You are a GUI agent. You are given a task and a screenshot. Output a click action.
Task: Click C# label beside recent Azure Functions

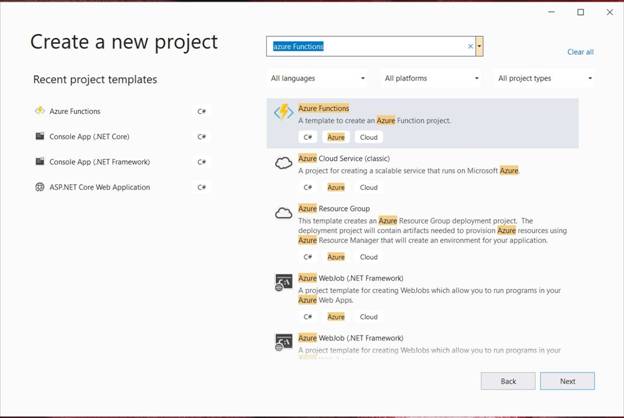pos(201,111)
